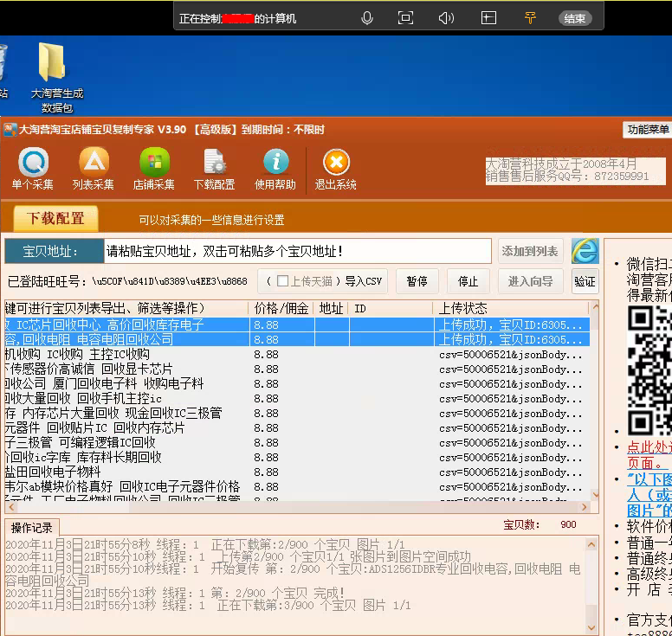Select row IC芯片回收中心 高价回收库存电子
672x636 pixels.
[x=297, y=324]
